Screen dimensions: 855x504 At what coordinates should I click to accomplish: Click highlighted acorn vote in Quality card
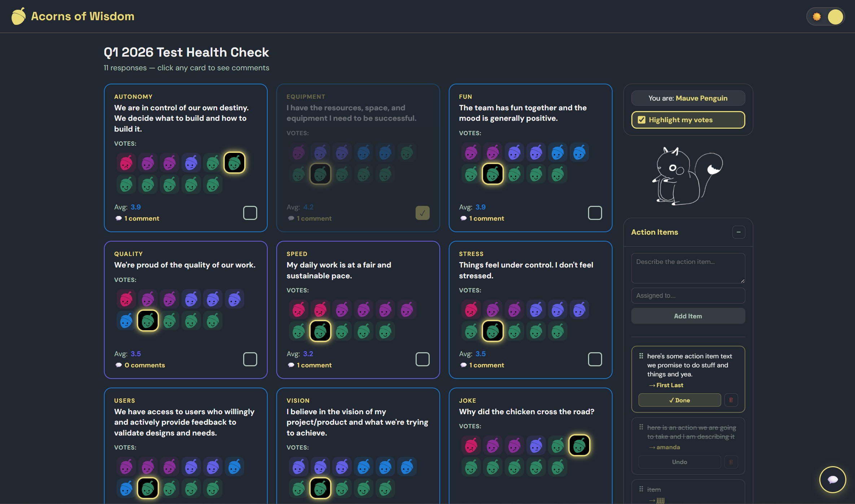coord(148,320)
